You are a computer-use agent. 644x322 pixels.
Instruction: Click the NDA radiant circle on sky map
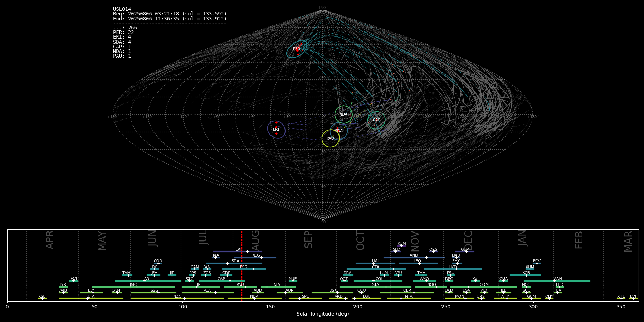(343, 114)
